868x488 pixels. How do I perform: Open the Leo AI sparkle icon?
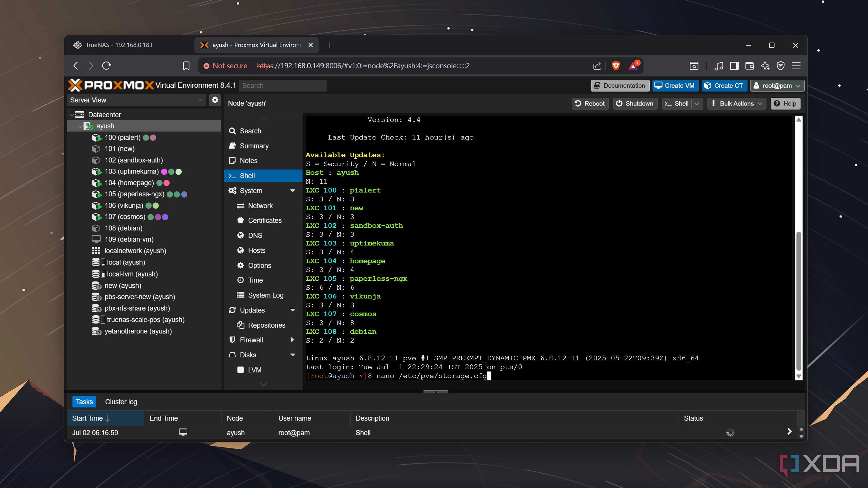pyautogui.click(x=765, y=66)
